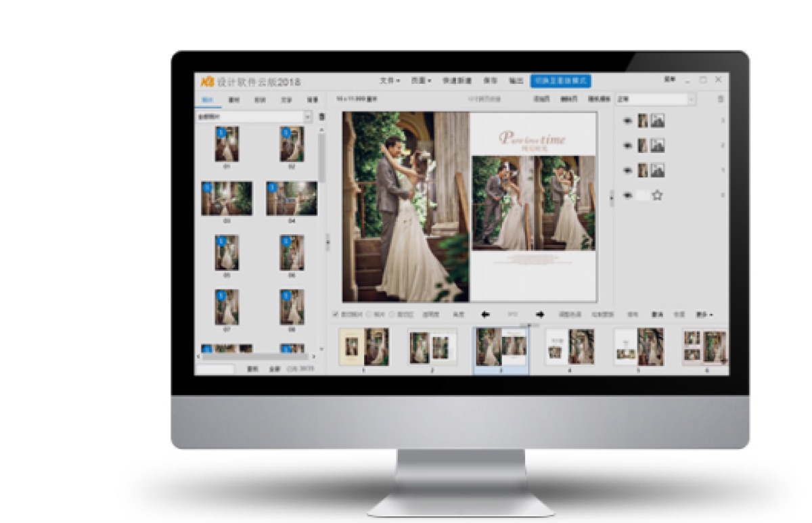This screenshot has height=523, width=812.
Task: Hide the top layer with its eye icon
Action: (x=628, y=122)
